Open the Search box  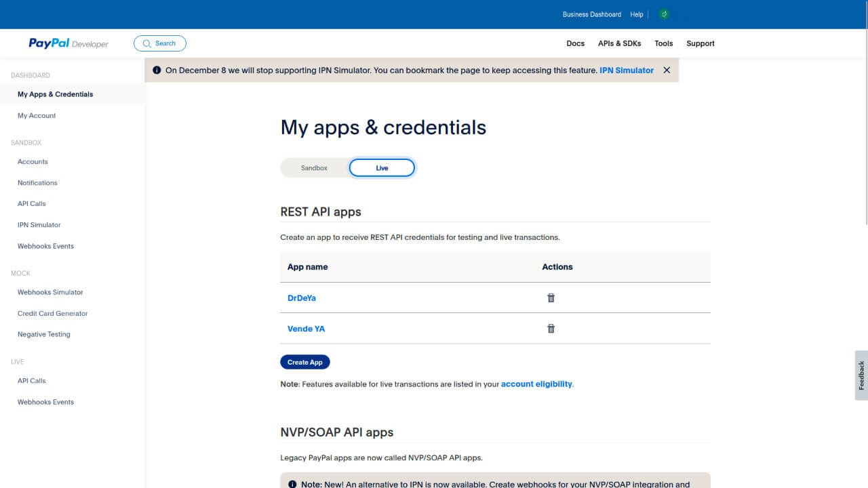(160, 43)
